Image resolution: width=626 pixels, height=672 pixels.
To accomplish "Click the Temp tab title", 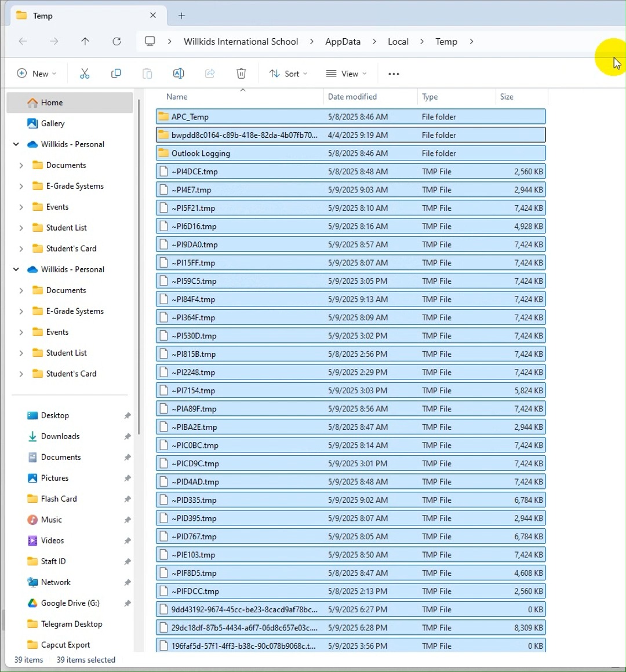I will [x=43, y=16].
